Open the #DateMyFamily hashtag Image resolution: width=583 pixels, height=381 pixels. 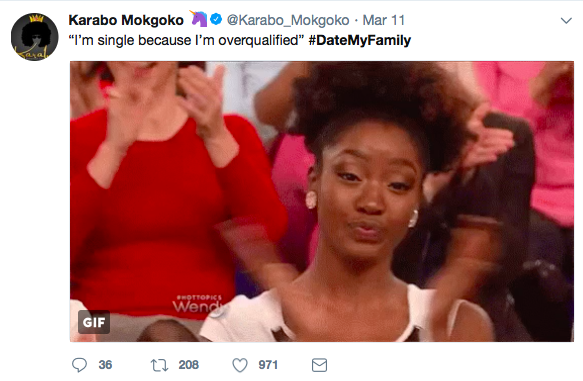(x=360, y=40)
